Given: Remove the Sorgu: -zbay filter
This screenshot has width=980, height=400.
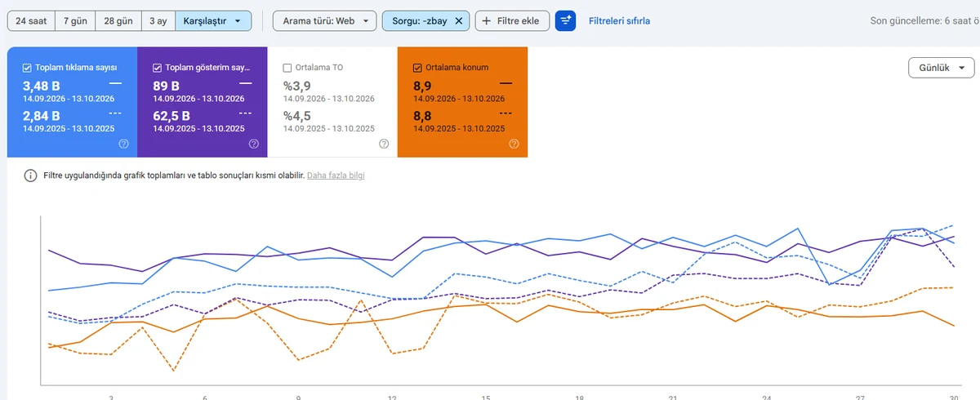Looking at the screenshot, I should coord(459,20).
